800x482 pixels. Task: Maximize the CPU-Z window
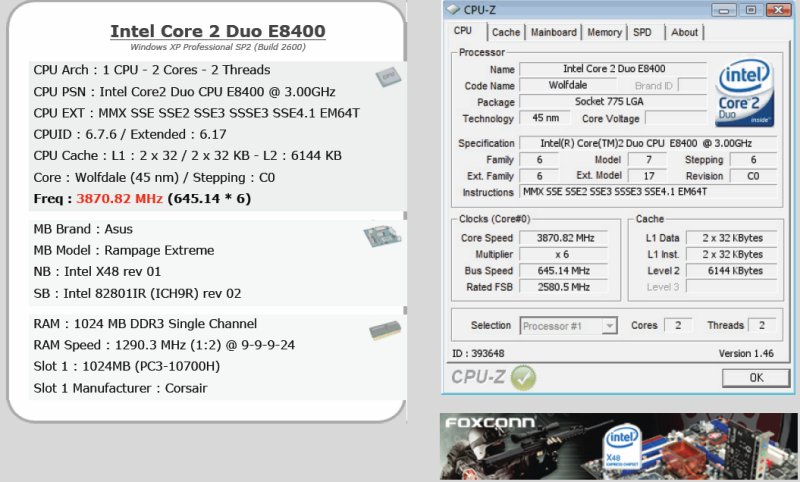coord(751,10)
